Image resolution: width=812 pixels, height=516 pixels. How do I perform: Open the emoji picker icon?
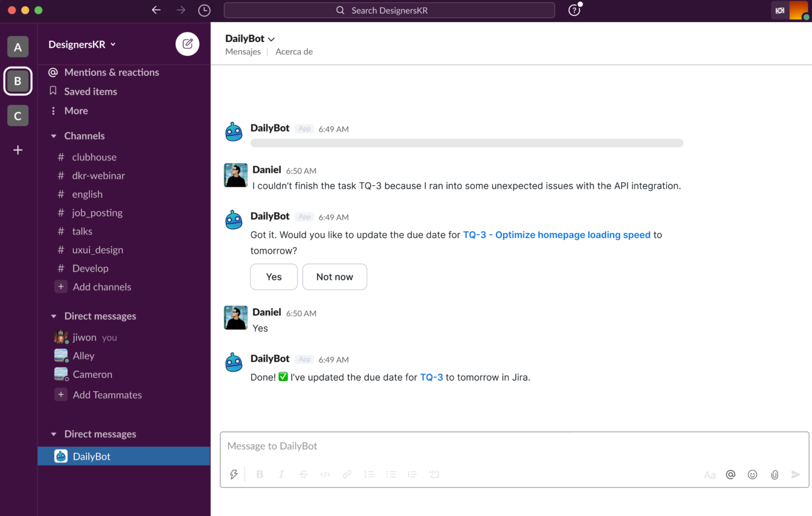(752, 474)
